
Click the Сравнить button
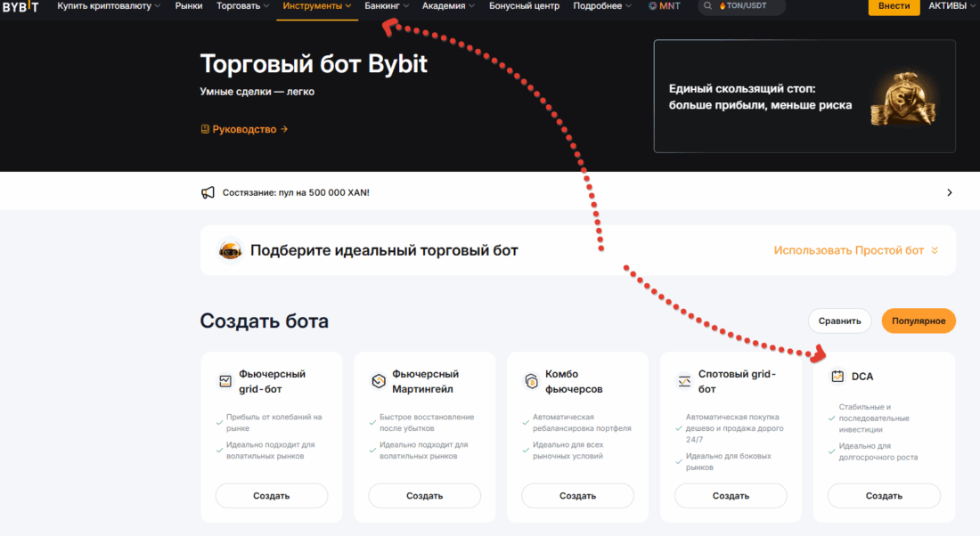[x=839, y=321]
